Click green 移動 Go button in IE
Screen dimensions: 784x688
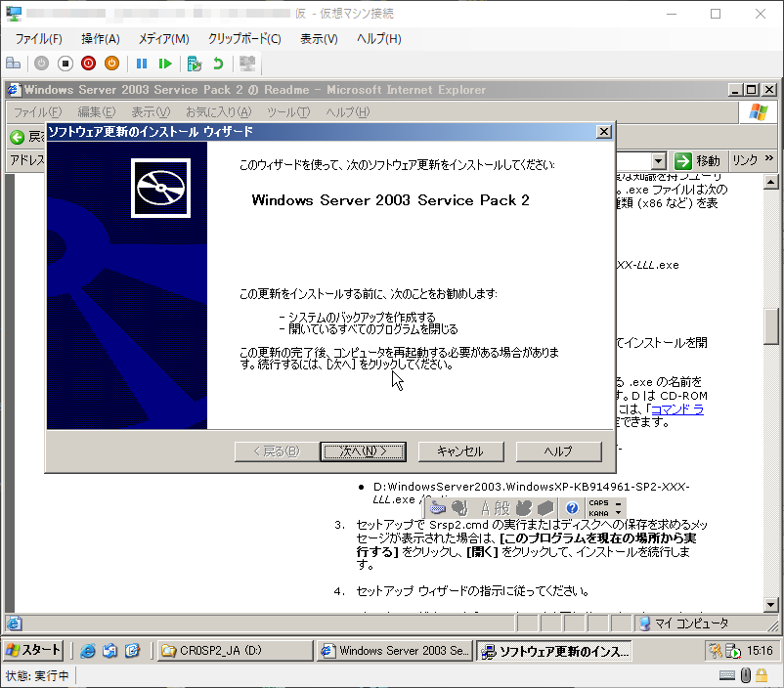pyautogui.click(x=697, y=161)
